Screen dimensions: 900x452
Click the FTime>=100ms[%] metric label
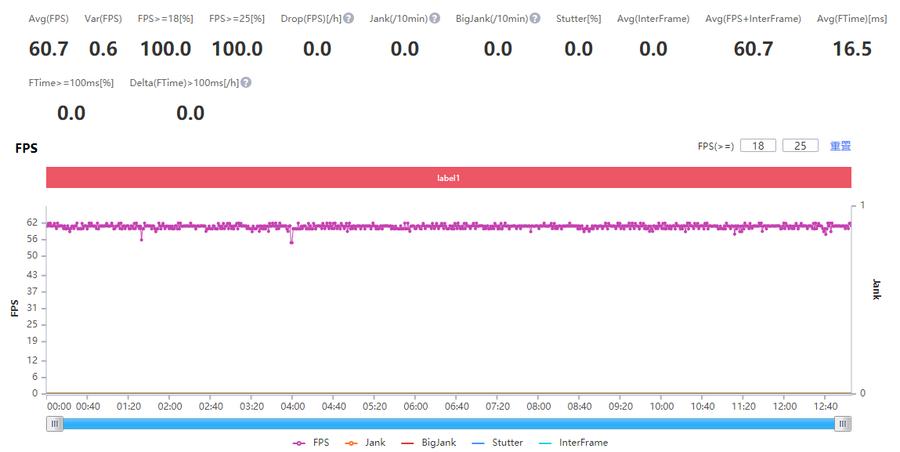(x=71, y=83)
